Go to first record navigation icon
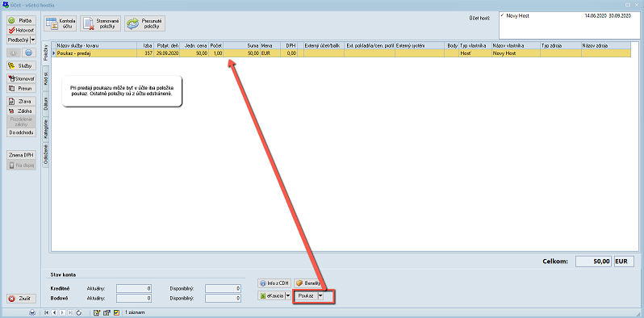Image resolution: width=644 pixels, height=318 pixels. (48, 313)
